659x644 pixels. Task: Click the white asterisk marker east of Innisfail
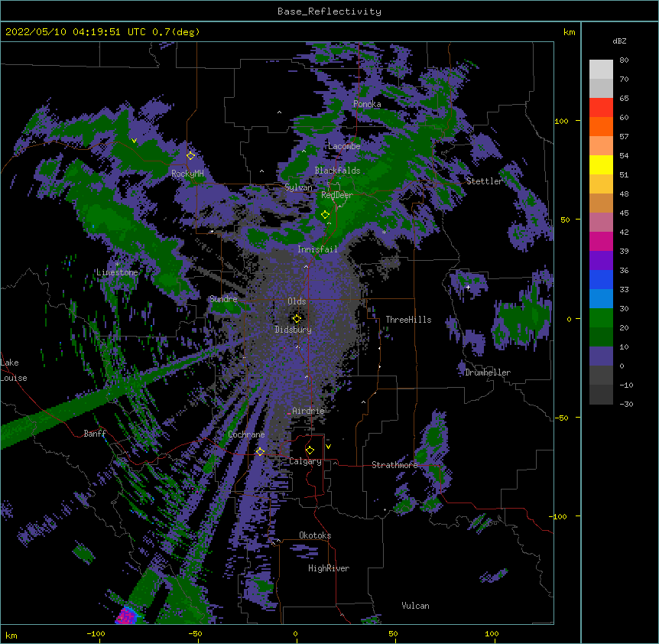click(384, 232)
